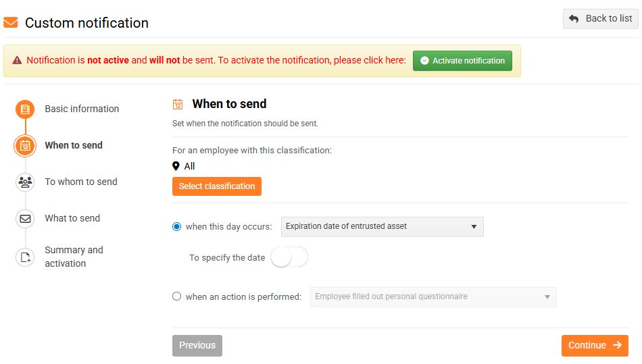Go to the 'To whom to send' step
The height and width of the screenshot is (364, 642).
click(81, 182)
